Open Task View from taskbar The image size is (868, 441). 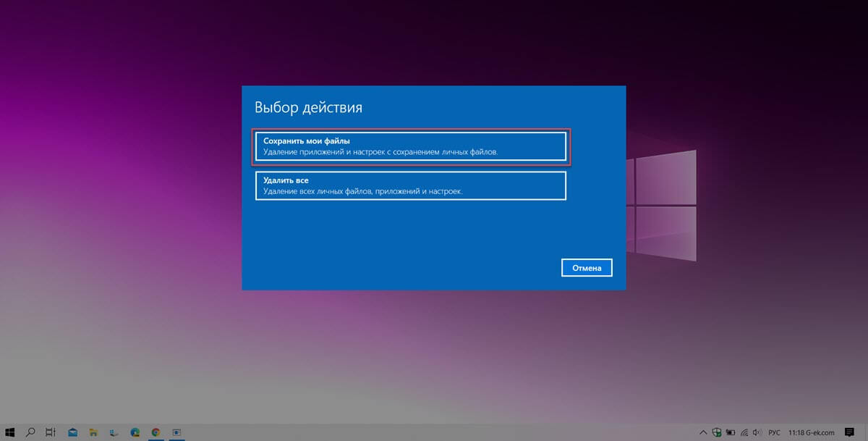pos(51,432)
